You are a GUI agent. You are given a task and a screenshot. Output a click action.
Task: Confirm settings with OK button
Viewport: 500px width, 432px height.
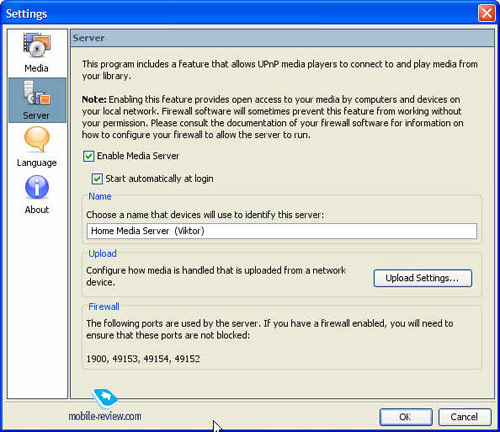click(x=406, y=417)
